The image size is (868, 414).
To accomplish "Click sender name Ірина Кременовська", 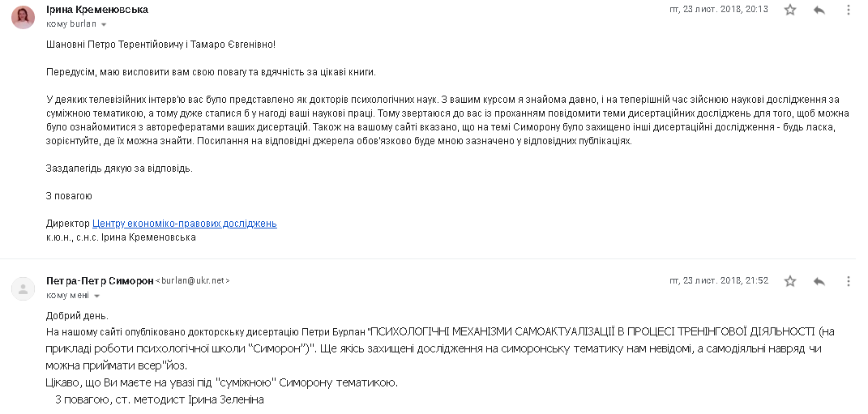I will [x=97, y=10].
